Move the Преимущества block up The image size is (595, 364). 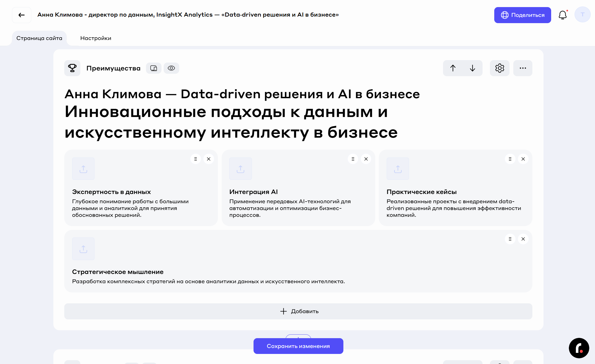coord(453,68)
